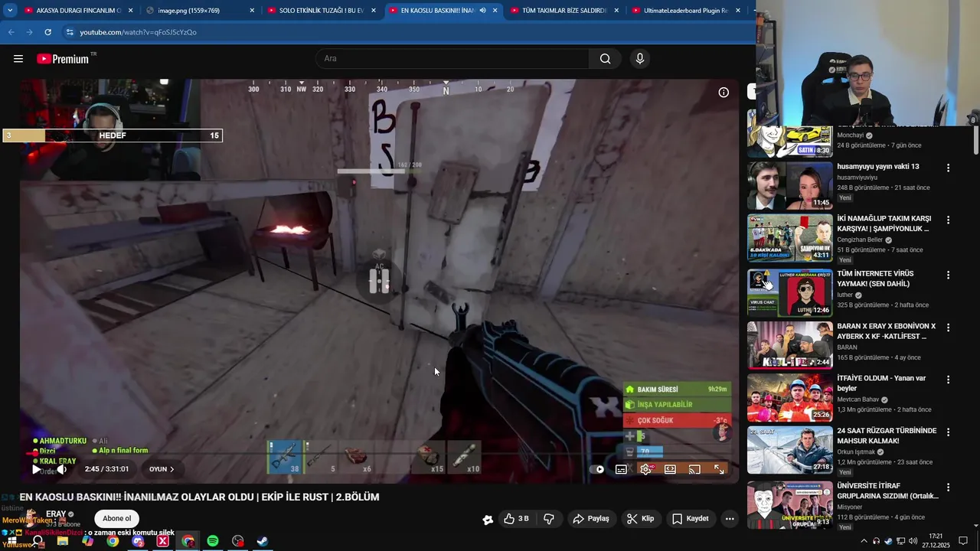Open the YouTube hamburger guide menu
Viewport: 980px width, 551px height.
18,59
